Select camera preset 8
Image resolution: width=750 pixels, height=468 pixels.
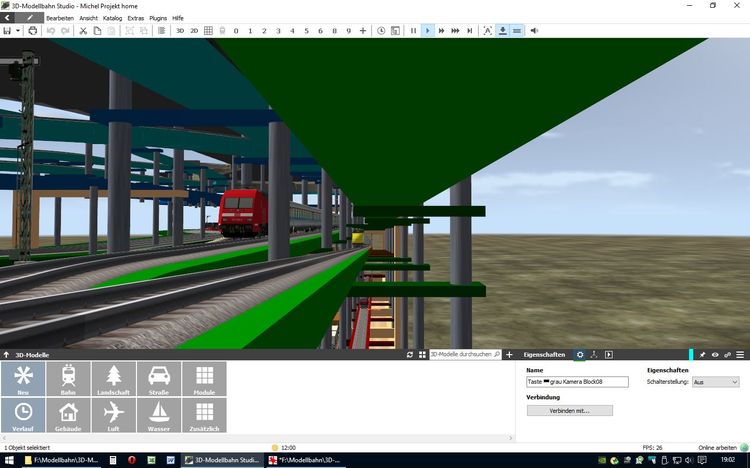click(x=334, y=31)
